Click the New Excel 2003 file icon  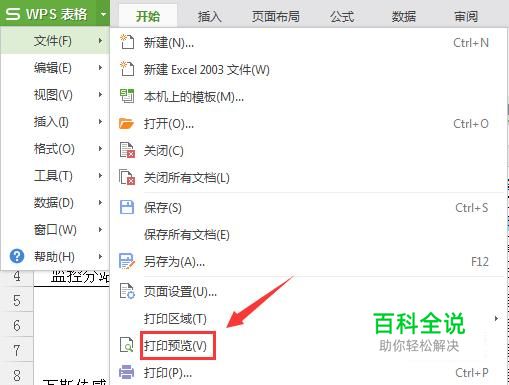pos(127,69)
